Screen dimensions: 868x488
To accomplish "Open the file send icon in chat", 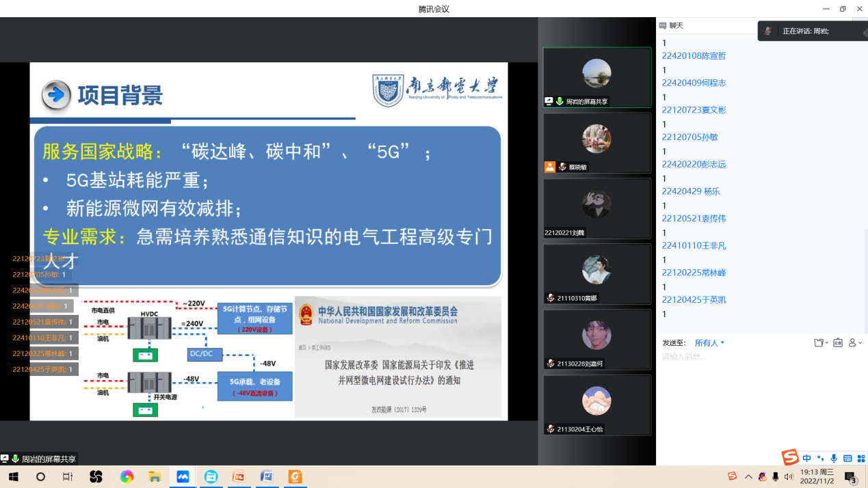I will [x=820, y=342].
